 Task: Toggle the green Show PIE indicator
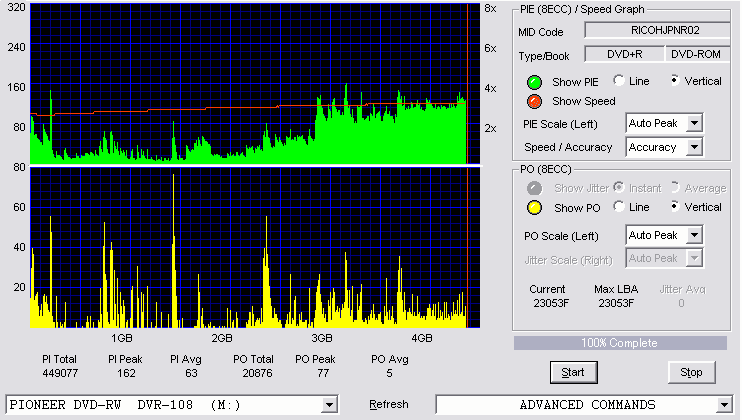click(x=534, y=82)
